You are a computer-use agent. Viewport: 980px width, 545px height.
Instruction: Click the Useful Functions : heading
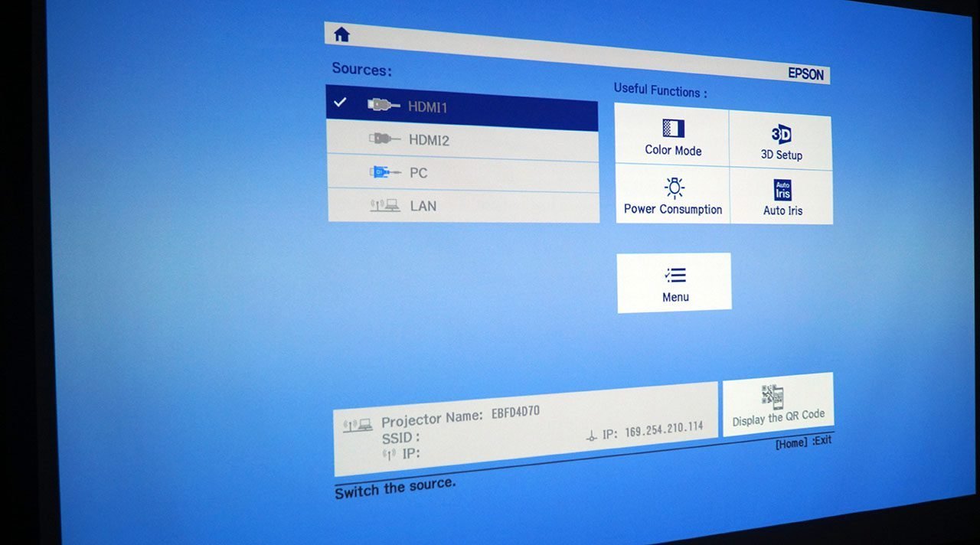[660, 90]
